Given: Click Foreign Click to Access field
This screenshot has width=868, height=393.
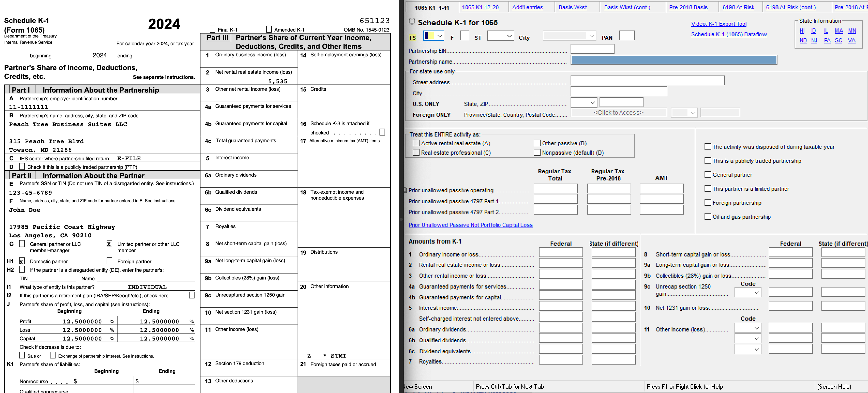Looking at the screenshot, I should tap(618, 113).
